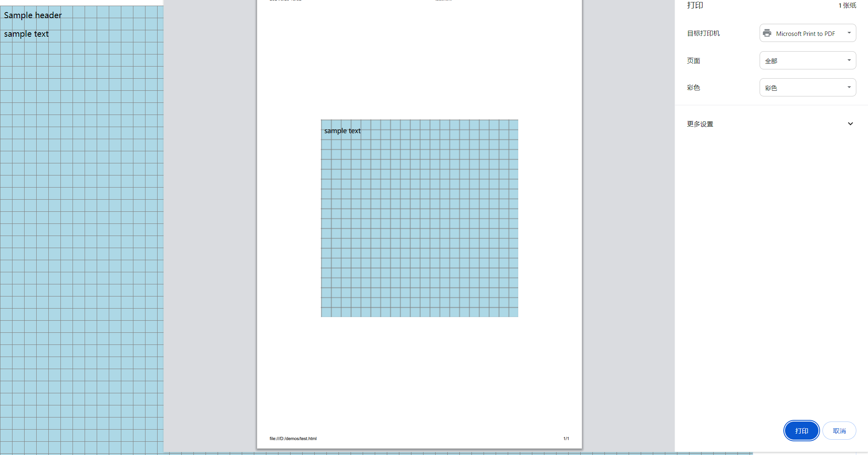Click the 打印 dialog title

click(695, 5)
